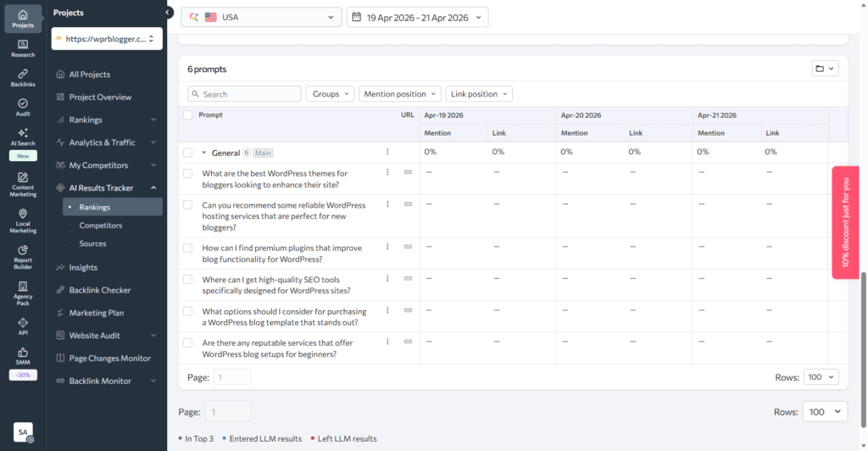868x451 pixels.
Task: Open the Research section icon
Action: tap(23, 48)
